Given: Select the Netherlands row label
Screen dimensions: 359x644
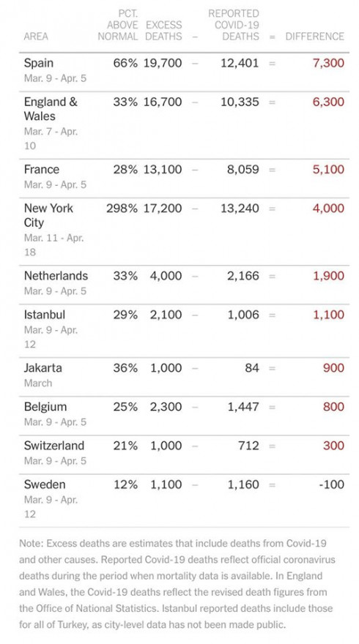Looking at the screenshot, I should (56, 276).
